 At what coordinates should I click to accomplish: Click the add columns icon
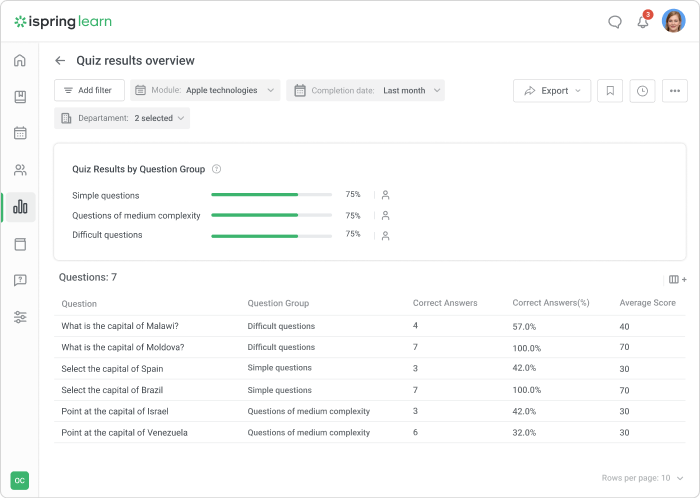pos(678,280)
